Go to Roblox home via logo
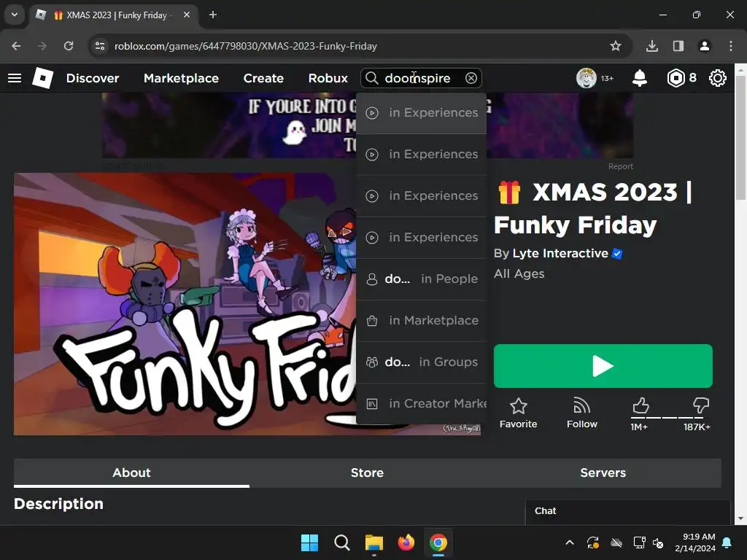Screen dimensions: 747x560 tap(42, 78)
